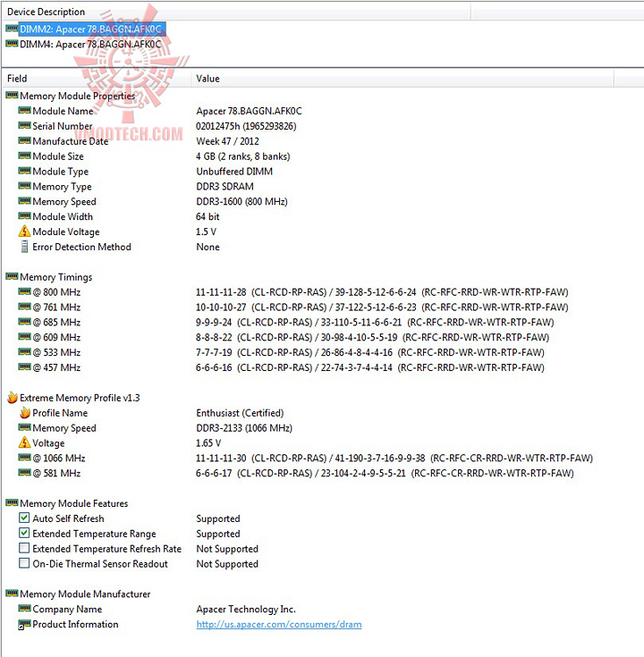
Task: Click the DIMM2 memory module icon
Action: pos(12,29)
